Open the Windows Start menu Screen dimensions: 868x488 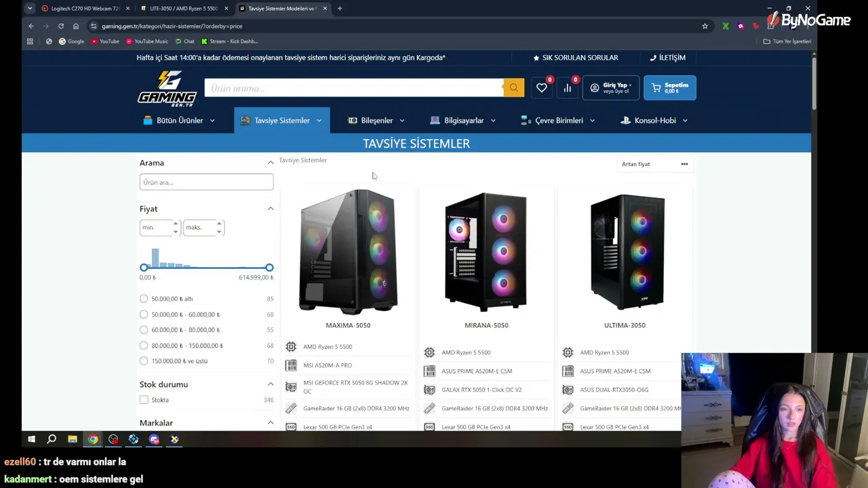[x=31, y=439]
